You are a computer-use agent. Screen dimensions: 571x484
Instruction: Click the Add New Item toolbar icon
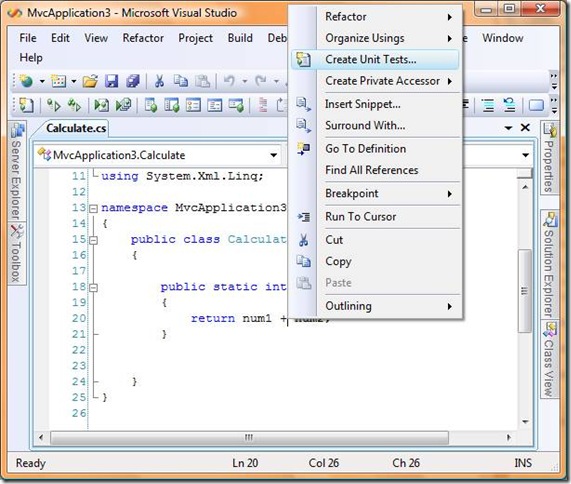pyautogui.click(x=58, y=81)
